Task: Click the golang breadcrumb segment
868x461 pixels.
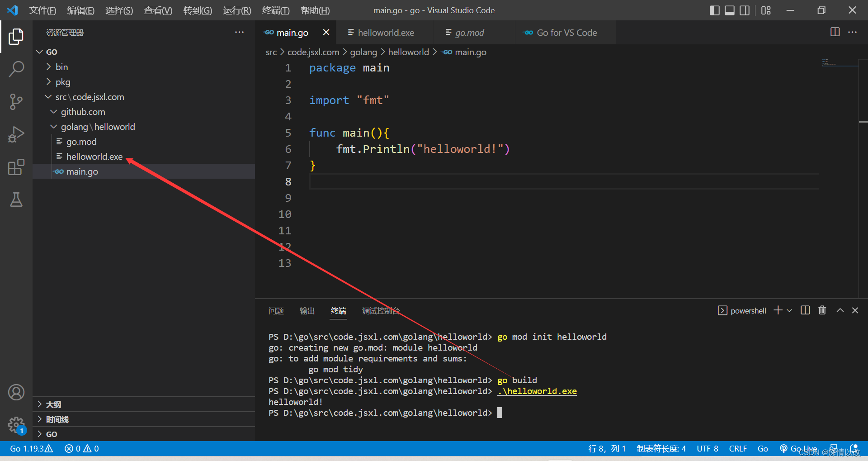Action: 363,52
